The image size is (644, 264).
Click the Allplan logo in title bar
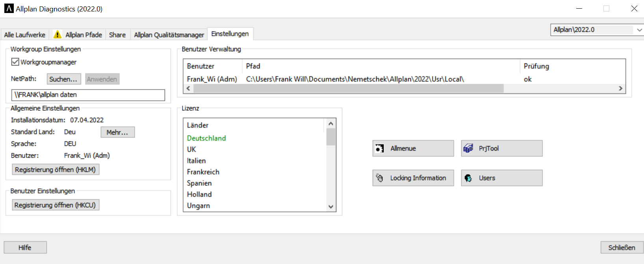pos(9,9)
